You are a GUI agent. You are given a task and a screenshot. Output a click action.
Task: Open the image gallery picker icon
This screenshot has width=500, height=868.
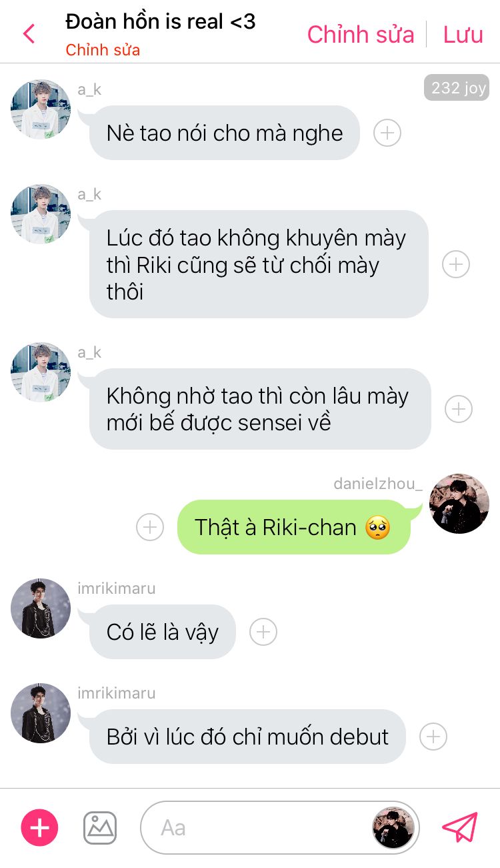click(x=100, y=828)
